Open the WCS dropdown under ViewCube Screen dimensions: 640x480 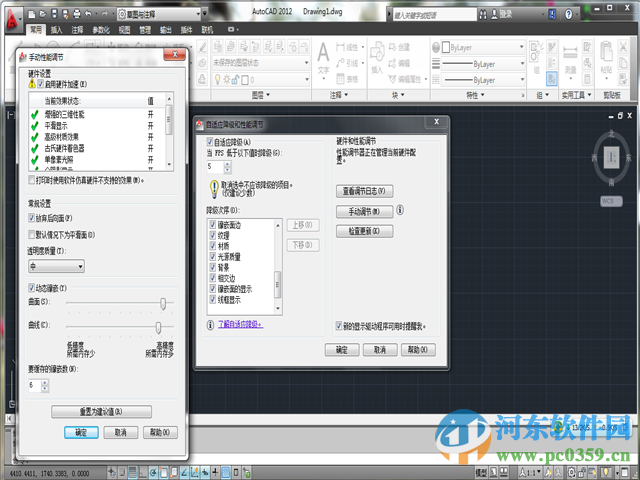(611, 201)
